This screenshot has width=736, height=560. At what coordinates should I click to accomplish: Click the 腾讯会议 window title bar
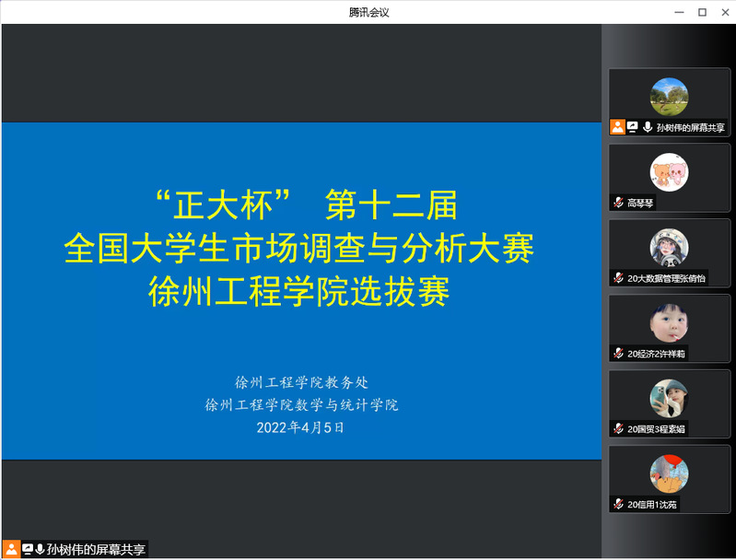368,12
